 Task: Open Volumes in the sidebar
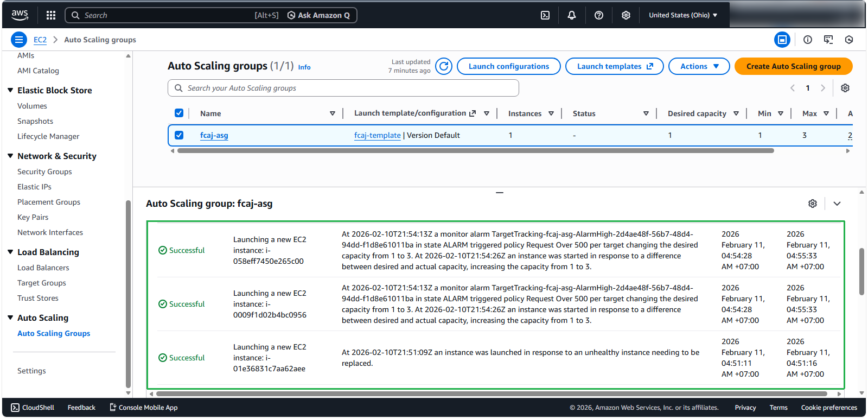pyautogui.click(x=32, y=106)
